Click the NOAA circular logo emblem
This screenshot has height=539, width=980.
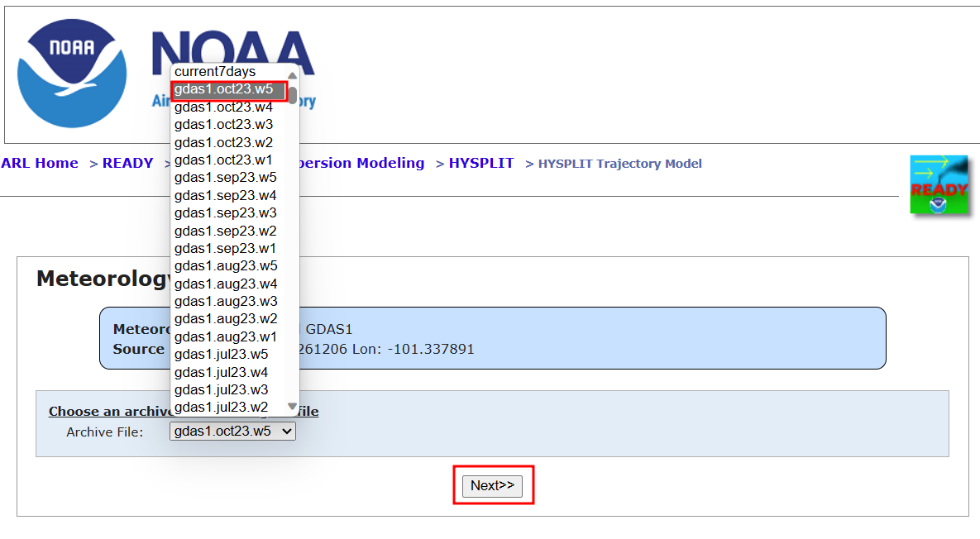[72, 74]
